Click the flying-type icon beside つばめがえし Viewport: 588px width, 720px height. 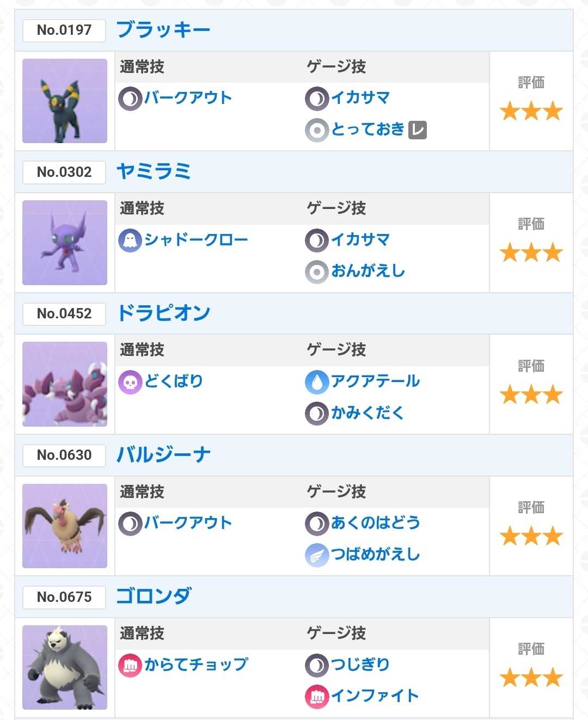click(317, 556)
